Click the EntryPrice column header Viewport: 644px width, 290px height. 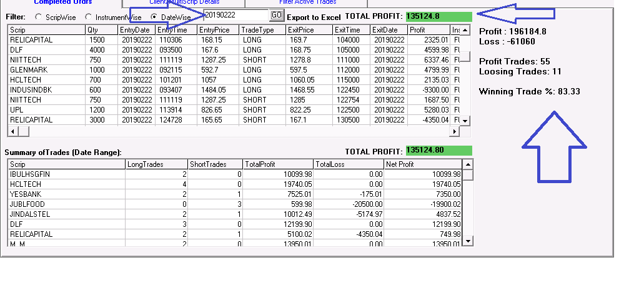pos(218,30)
